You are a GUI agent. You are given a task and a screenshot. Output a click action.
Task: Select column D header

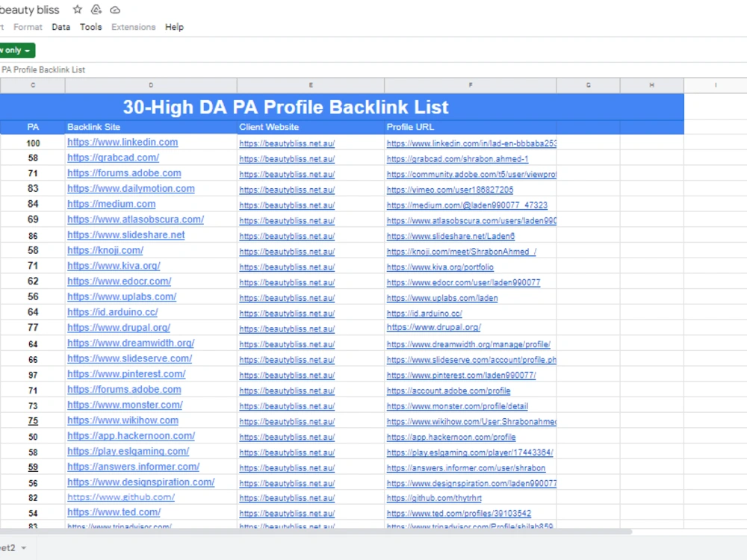point(151,85)
